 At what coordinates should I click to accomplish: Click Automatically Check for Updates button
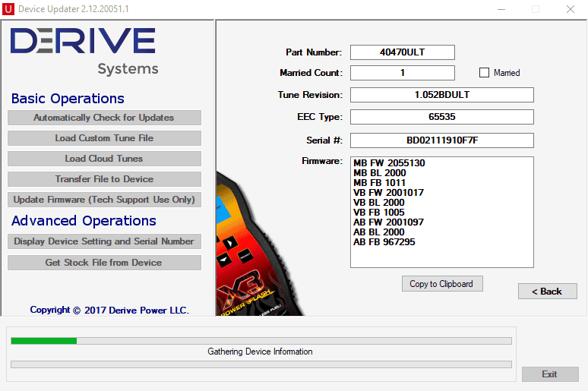104,118
